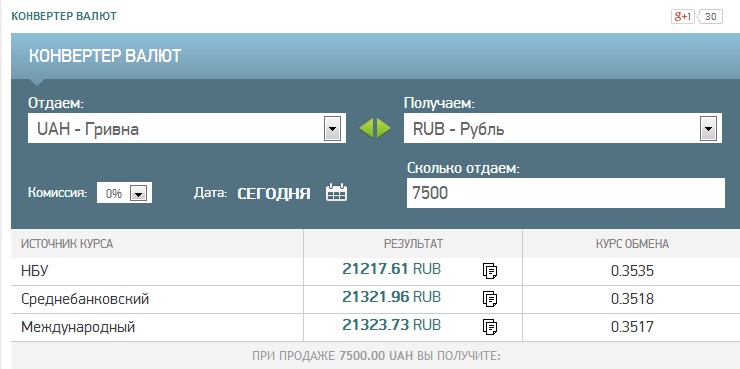Click the 21321.96 RUB result value
Screen dimensions: 740x369
pyautogui.click(x=391, y=297)
